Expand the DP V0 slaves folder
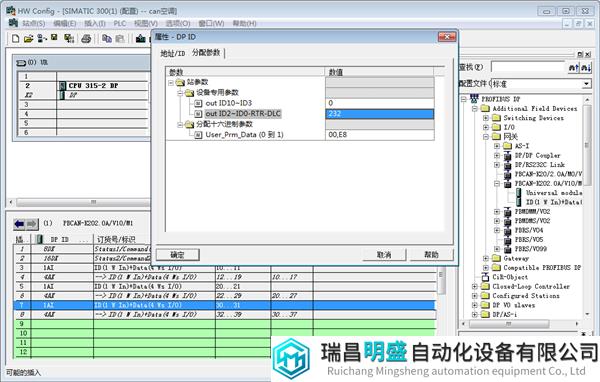The image size is (600, 382). [475, 305]
